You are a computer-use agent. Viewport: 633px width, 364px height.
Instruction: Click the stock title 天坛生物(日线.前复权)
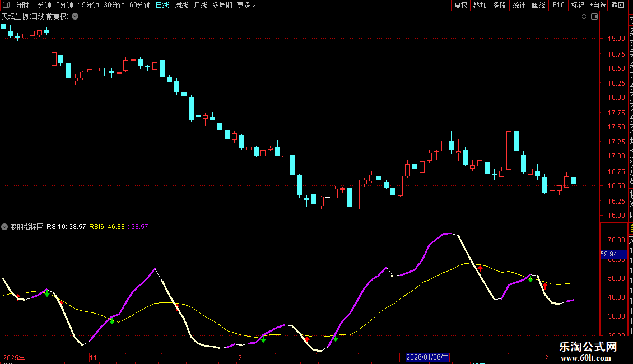[x=35, y=17]
